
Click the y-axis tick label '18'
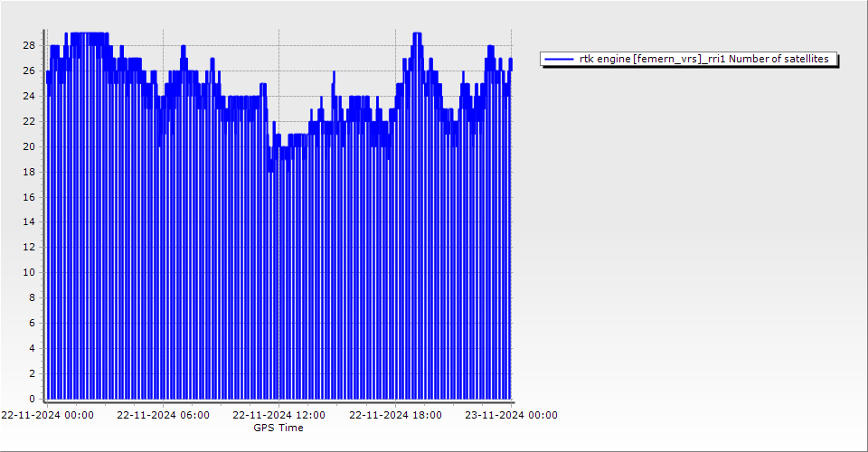pyautogui.click(x=29, y=172)
